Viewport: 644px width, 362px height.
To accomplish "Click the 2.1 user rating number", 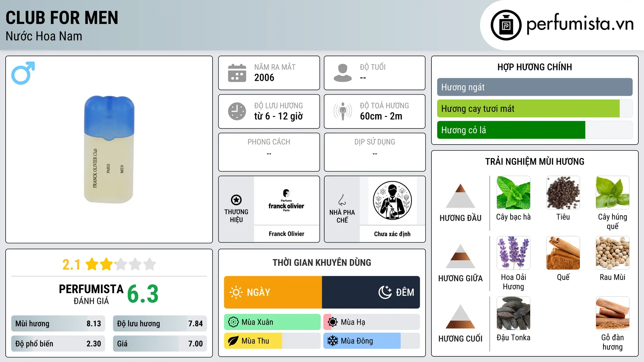I will 71,265.
